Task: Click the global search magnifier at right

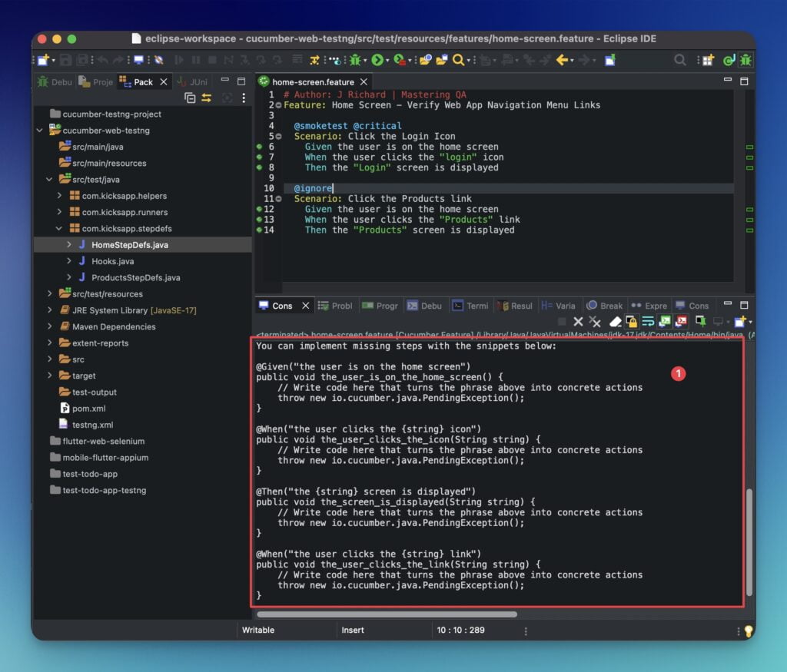Action: pos(680,60)
